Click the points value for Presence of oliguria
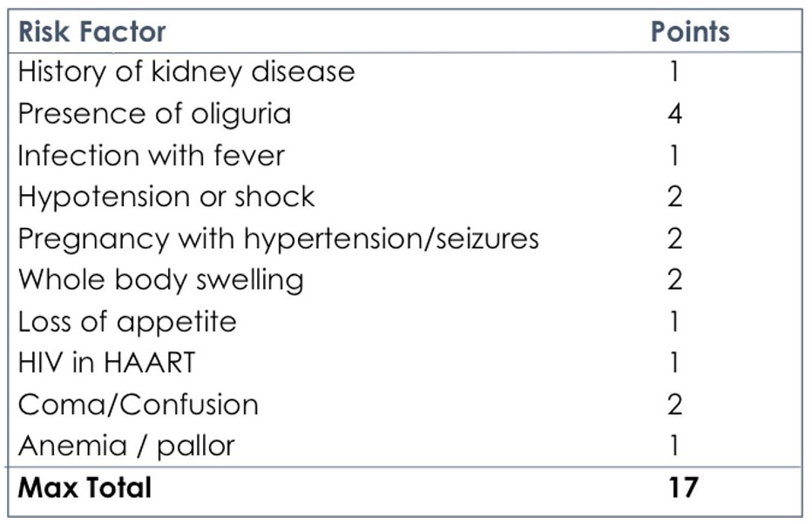Viewport: 812px width, 524px height. [674, 113]
